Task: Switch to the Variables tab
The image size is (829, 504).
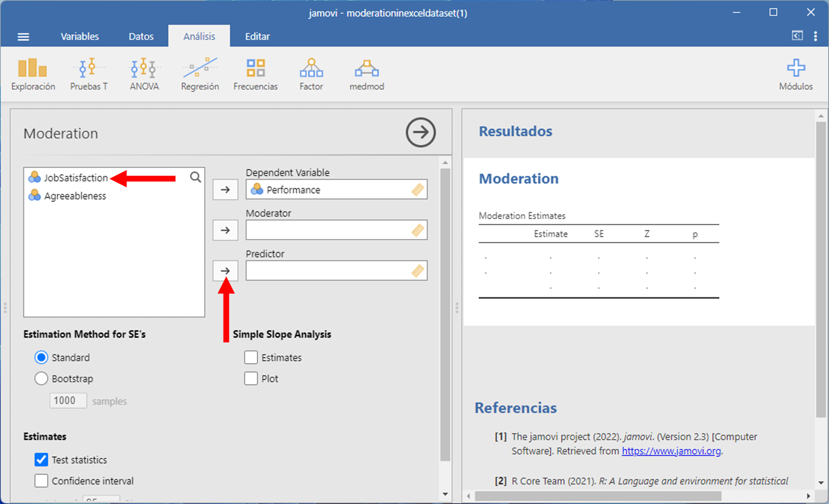Action: [79, 37]
